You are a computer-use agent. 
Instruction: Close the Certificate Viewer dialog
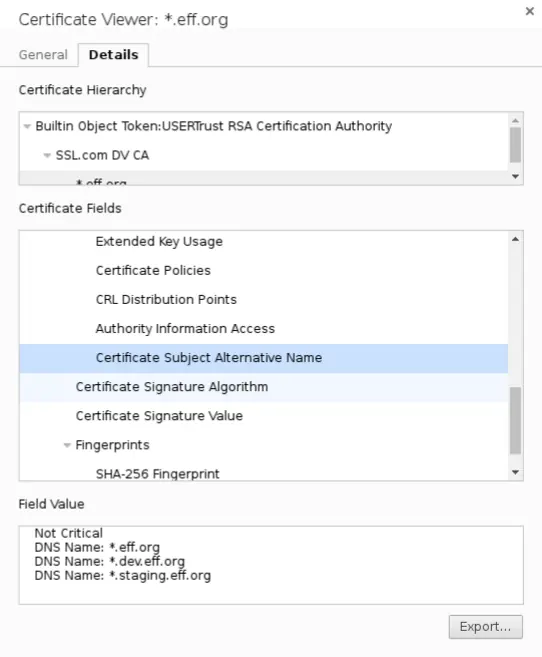(529, 11)
